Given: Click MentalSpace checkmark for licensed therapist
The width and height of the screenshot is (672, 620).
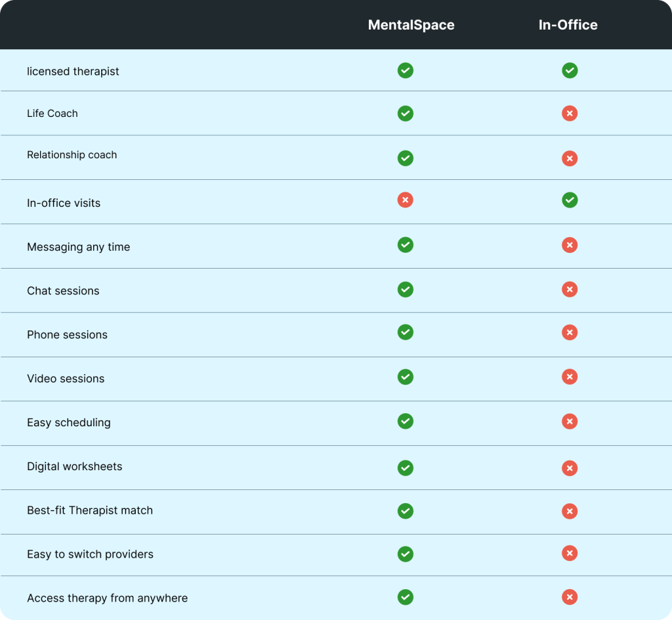Looking at the screenshot, I should [406, 70].
